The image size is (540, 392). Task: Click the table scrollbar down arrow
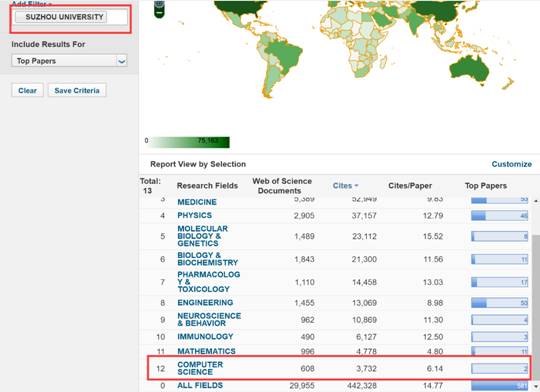[536, 386]
